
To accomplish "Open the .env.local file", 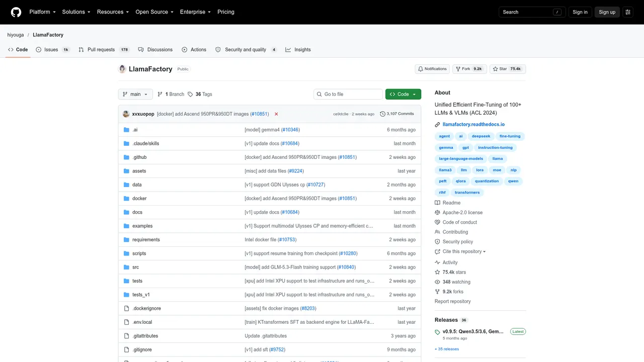I will (142, 322).
